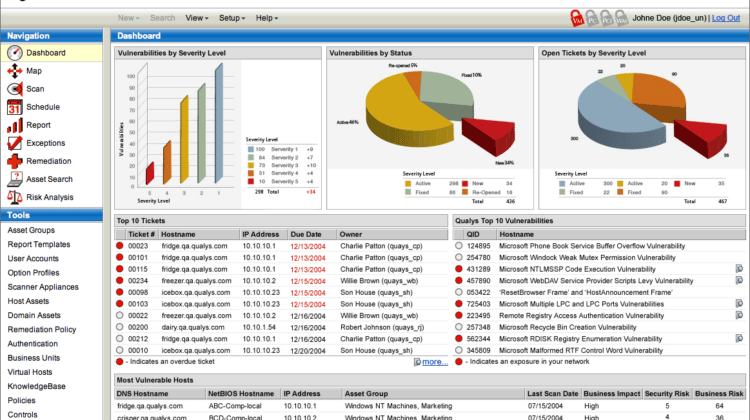Open Report Templates under Tools
The width and height of the screenshot is (750, 420).
pyautogui.click(x=39, y=244)
